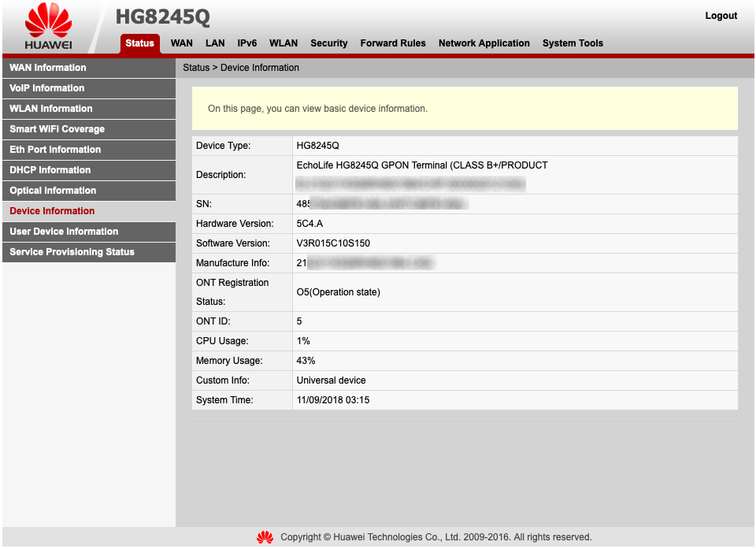756x549 pixels.
Task: Click the System Time value 11/09/2018 03:15
Action: [332, 400]
